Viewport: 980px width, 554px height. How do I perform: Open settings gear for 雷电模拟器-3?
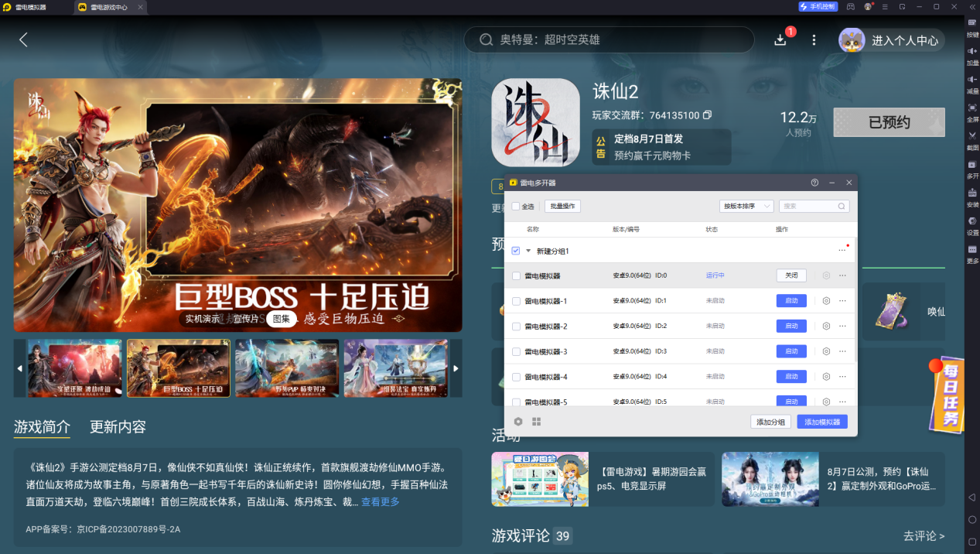point(826,351)
